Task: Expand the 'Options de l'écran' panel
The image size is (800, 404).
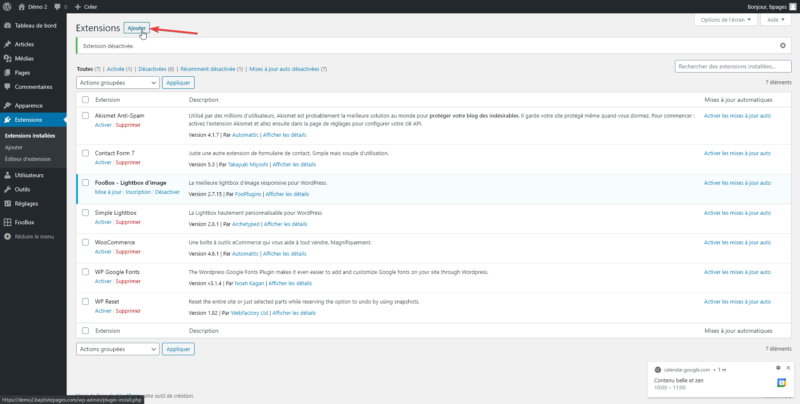Action: tap(725, 21)
